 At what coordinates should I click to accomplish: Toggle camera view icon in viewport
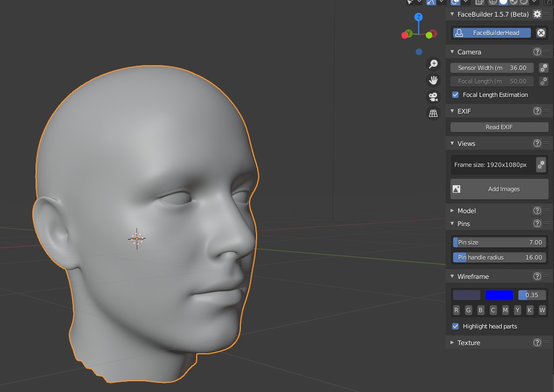pos(433,97)
